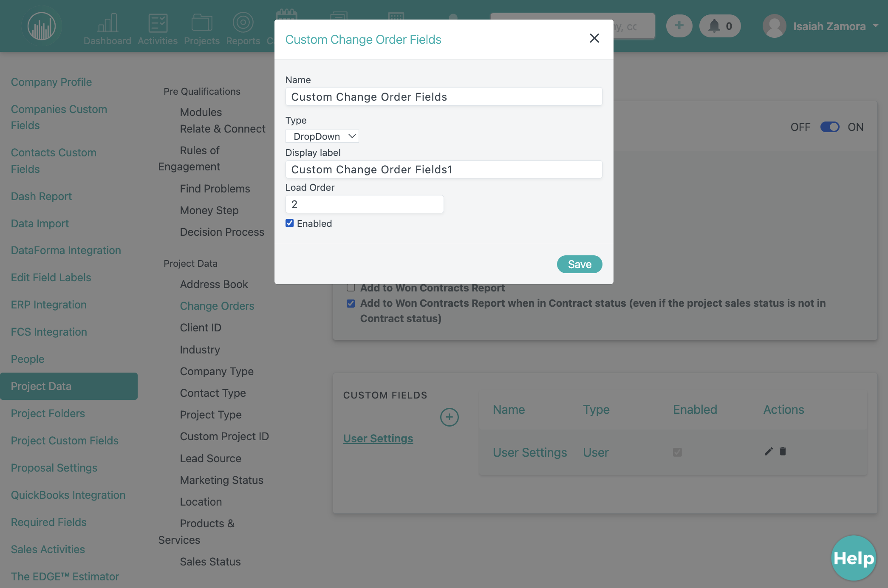
Task: Open Contacts Custom Fields in the sidebar
Action: point(54,161)
